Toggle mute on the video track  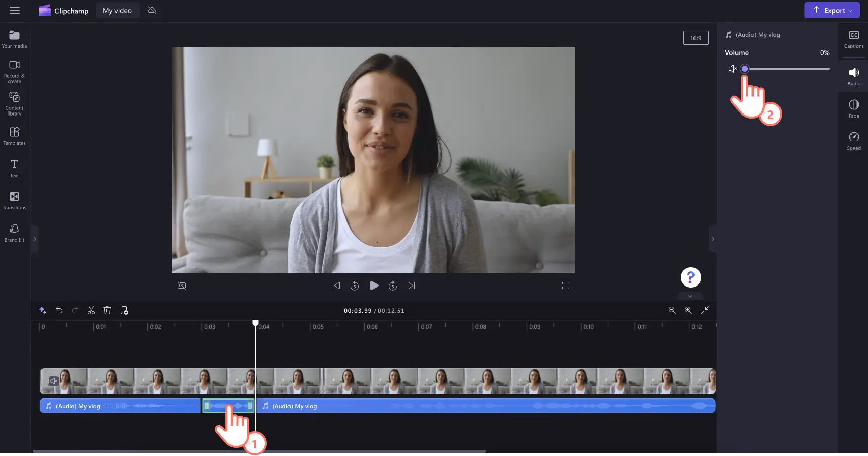tap(53, 381)
